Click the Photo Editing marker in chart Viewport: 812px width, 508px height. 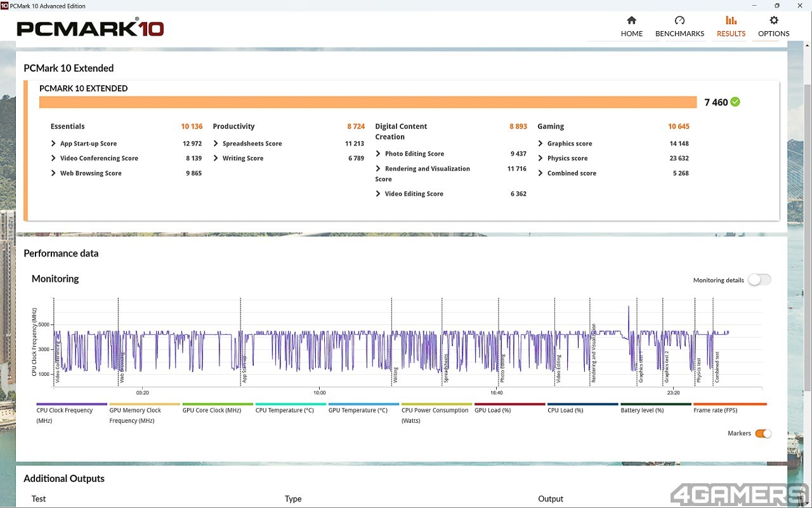[x=503, y=368]
